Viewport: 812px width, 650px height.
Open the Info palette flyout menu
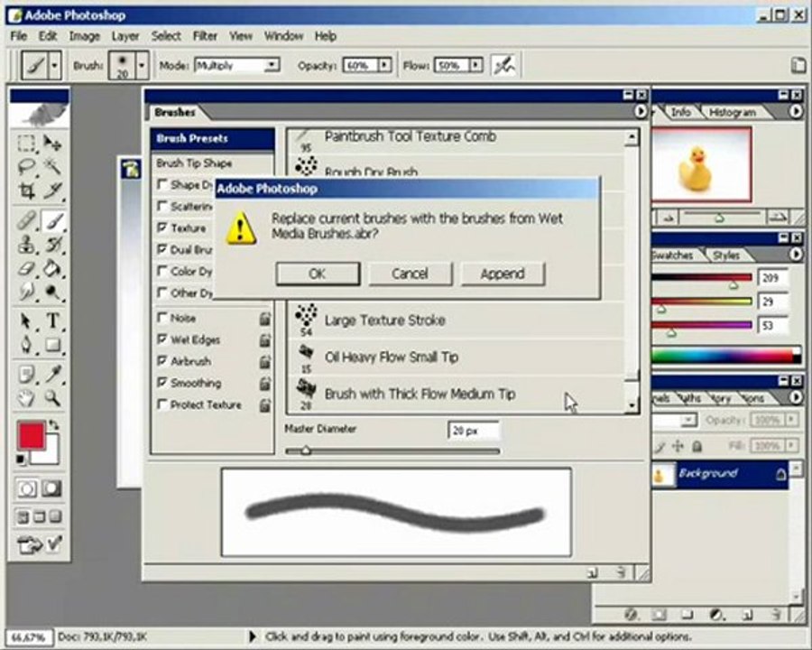(x=796, y=111)
